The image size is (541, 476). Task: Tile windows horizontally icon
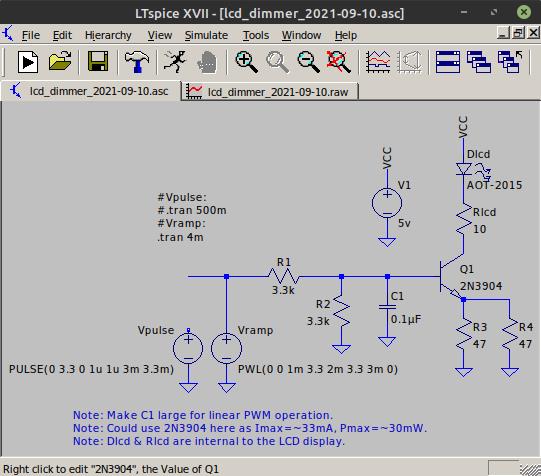click(x=448, y=62)
